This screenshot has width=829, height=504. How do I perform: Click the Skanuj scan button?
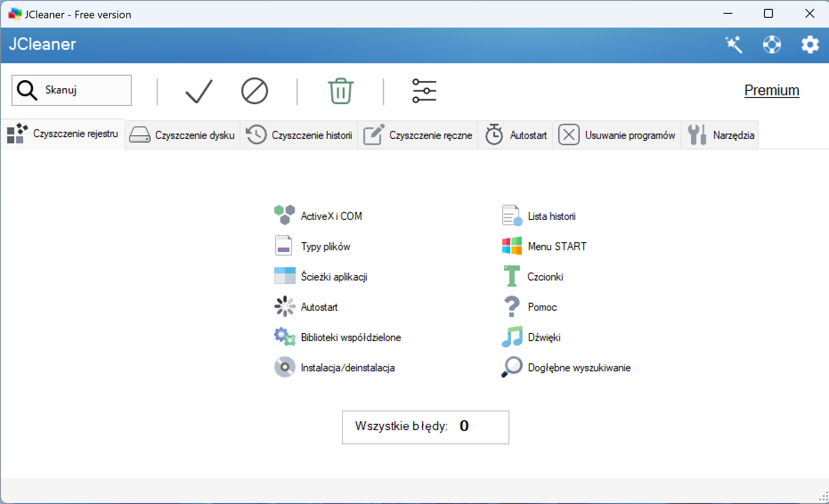[x=72, y=90]
